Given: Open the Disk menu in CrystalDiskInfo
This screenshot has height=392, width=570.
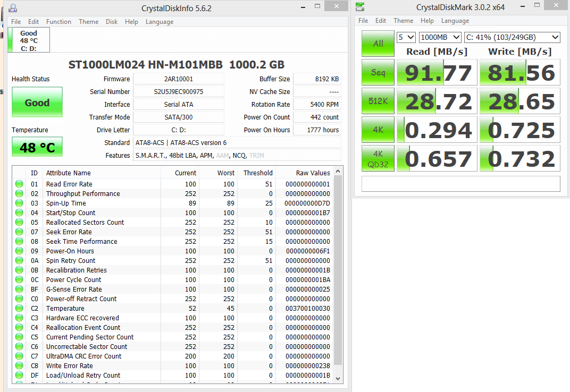Looking at the screenshot, I should [x=112, y=22].
